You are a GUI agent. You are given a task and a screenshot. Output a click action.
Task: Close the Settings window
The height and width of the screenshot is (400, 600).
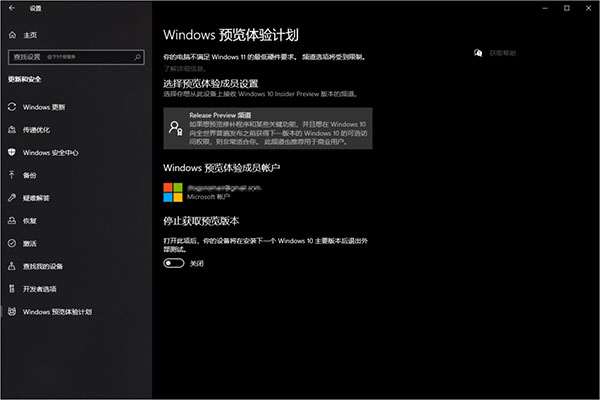(589, 8)
